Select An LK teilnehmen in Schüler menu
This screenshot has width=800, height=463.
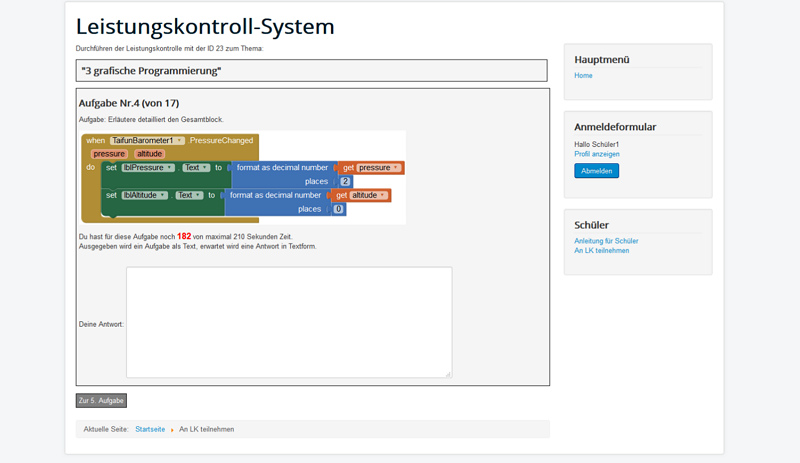[x=601, y=251]
